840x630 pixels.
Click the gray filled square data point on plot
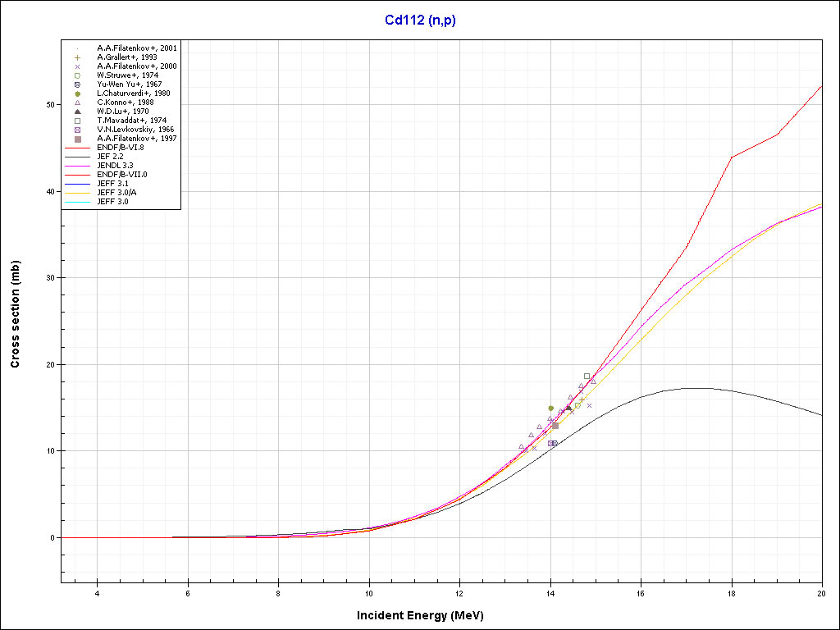[x=555, y=425]
